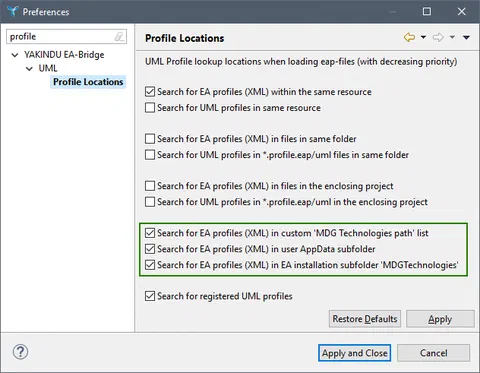Uncheck EA profiles in user AppData subfolder
Image resolution: width=480 pixels, height=373 pixels.
tap(150, 249)
